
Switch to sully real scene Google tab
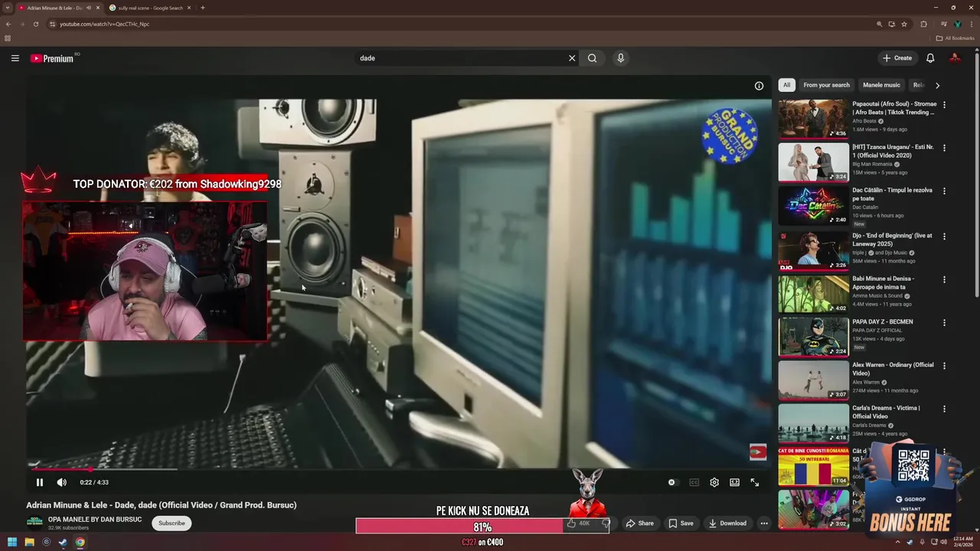click(x=150, y=8)
